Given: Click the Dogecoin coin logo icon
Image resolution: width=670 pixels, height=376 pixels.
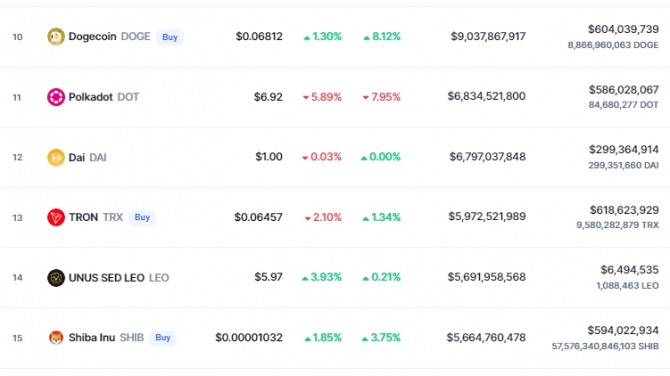Looking at the screenshot, I should coord(56,37).
